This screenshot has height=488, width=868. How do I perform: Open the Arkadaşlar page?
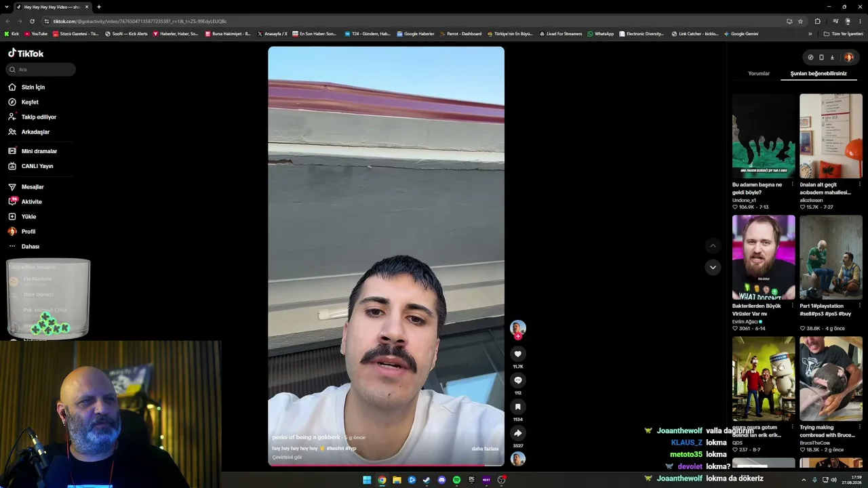click(29, 132)
